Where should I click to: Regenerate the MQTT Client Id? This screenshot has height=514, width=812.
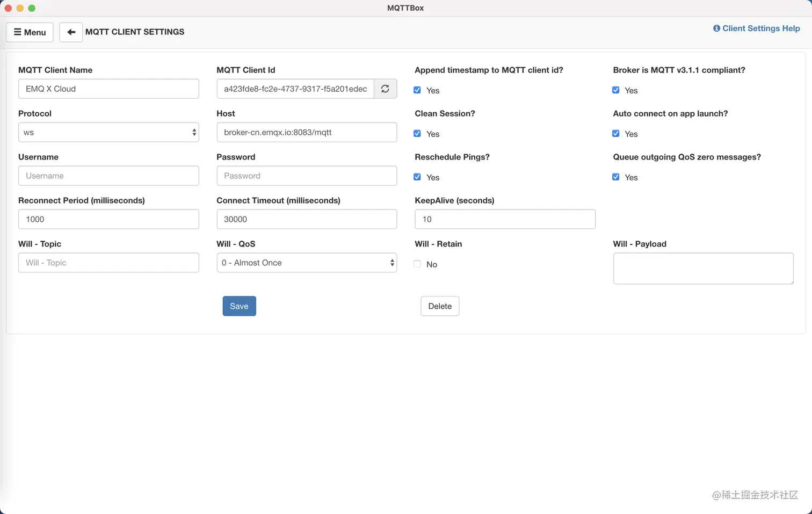click(x=385, y=89)
